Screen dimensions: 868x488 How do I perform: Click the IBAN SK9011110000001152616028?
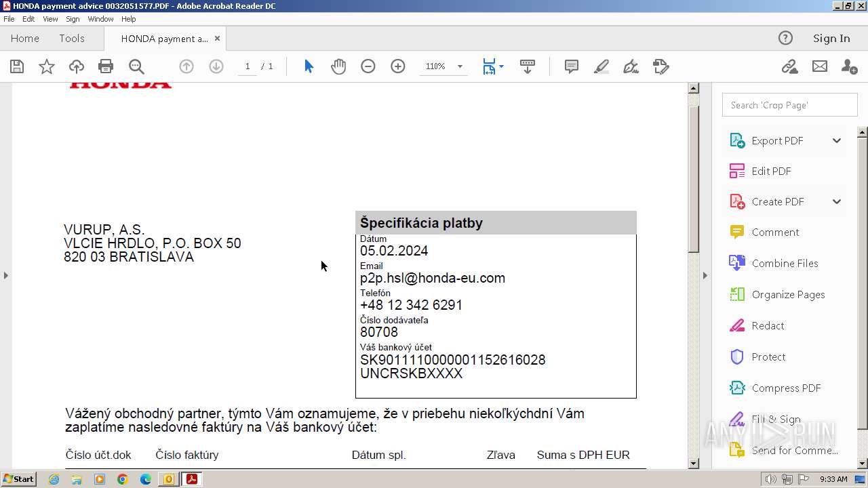click(453, 360)
